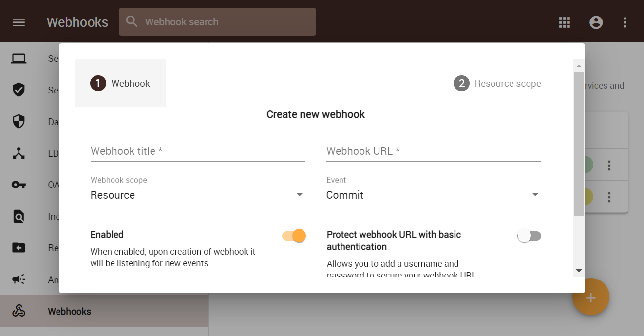
Task: Click the key icon in sidebar
Action: point(19,185)
